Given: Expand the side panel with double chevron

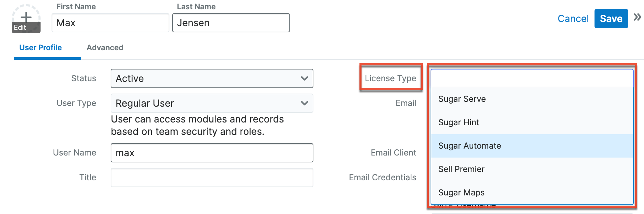Looking at the screenshot, I should tap(637, 17).
